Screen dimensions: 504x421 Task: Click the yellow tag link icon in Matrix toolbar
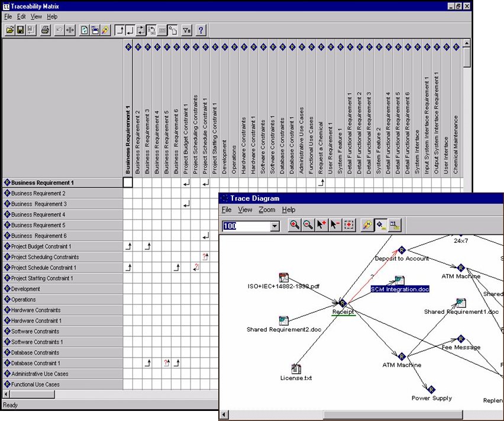105,30
